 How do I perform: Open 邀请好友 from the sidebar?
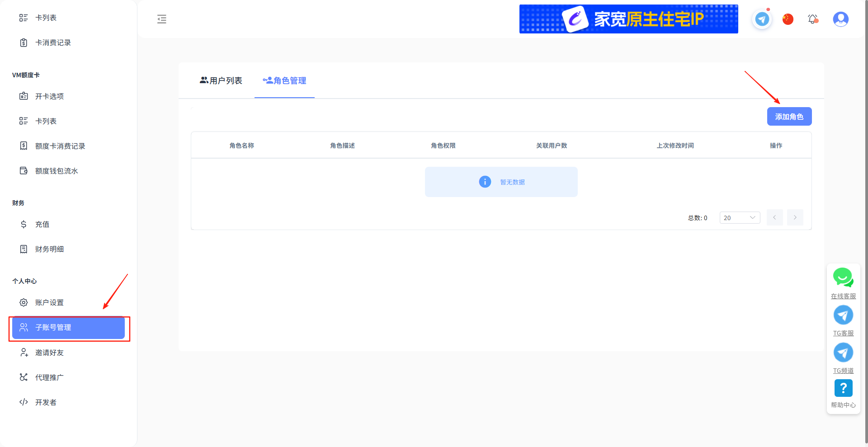50,352
